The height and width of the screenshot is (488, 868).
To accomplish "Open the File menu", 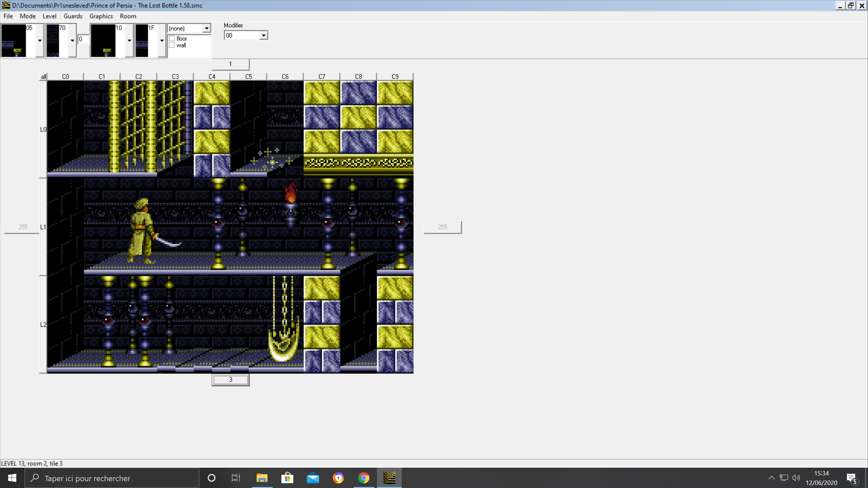I will pyautogui.click(x=8, y=16).
